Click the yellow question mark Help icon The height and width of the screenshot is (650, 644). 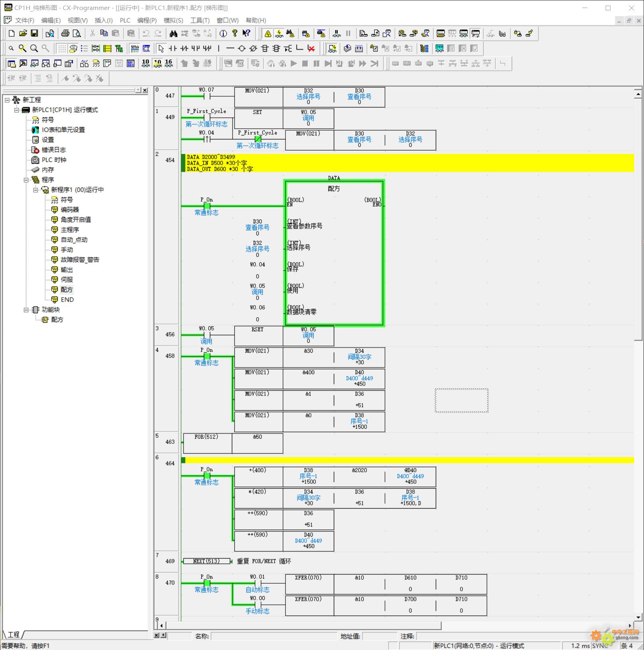[235, 34]
